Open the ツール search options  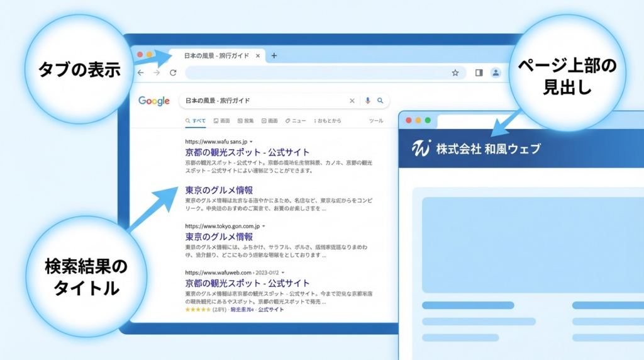tap(375, 120)
